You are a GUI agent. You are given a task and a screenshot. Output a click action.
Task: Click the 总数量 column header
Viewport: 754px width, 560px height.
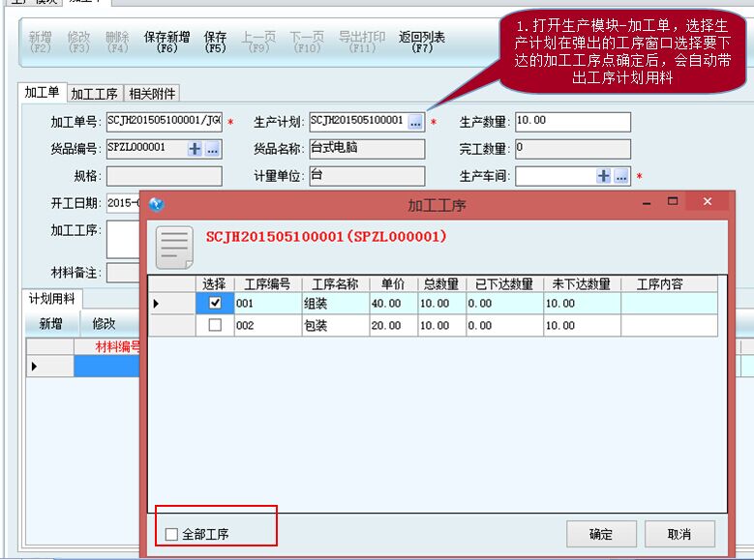coord(441,283)
